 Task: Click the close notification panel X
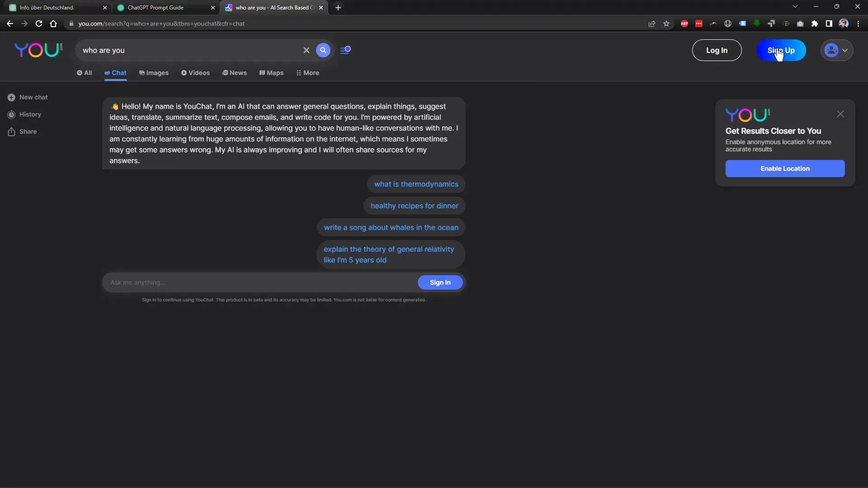click(840, 114)
